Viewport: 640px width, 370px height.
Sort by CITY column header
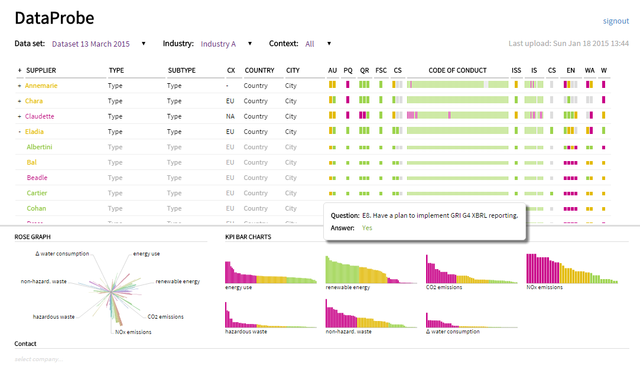click(x=293, y=70)
